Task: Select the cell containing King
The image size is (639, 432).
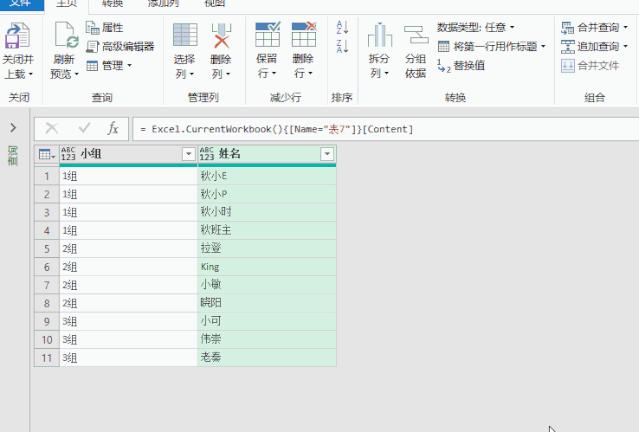Action: [267, 267]
